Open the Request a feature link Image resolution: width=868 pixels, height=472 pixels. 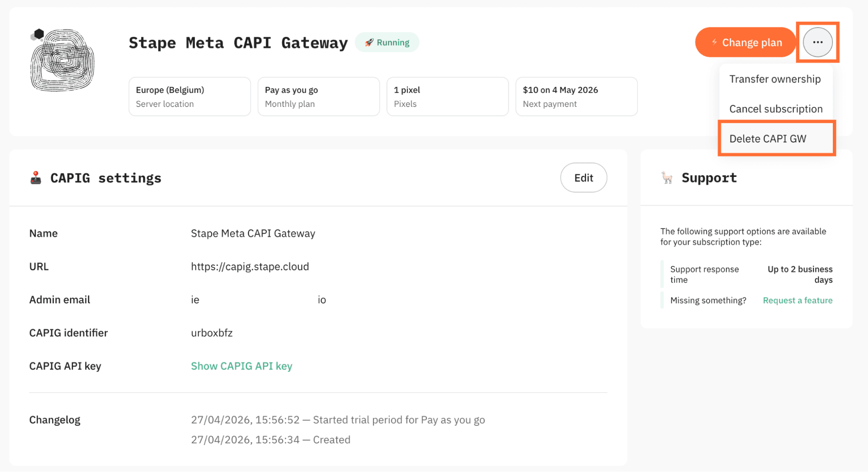tap(798, 300)
